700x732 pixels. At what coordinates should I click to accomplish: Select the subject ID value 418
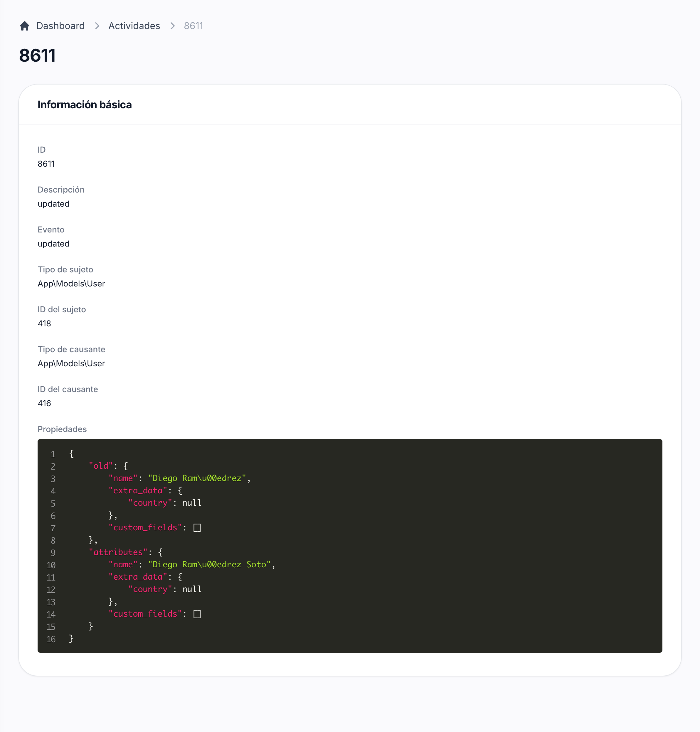click(x=44, y=324)
